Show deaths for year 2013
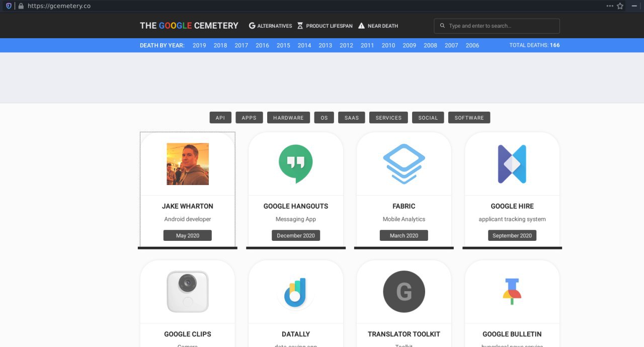 [x=326, y=45]
